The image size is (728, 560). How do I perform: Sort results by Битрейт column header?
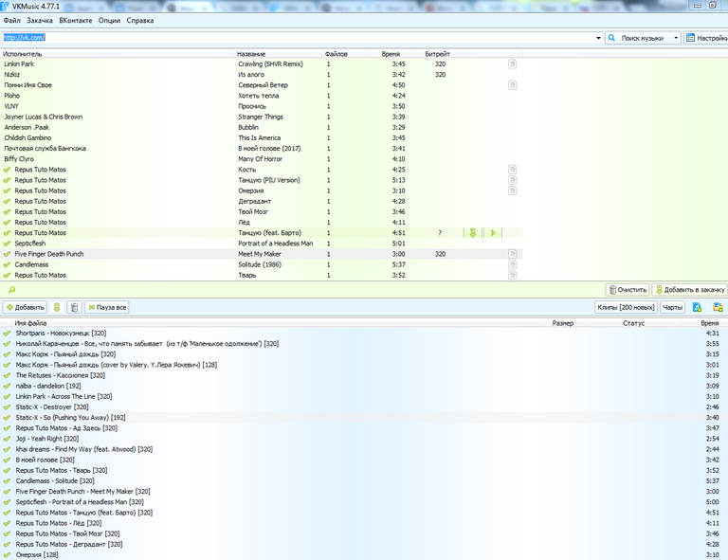click(437, 54)
